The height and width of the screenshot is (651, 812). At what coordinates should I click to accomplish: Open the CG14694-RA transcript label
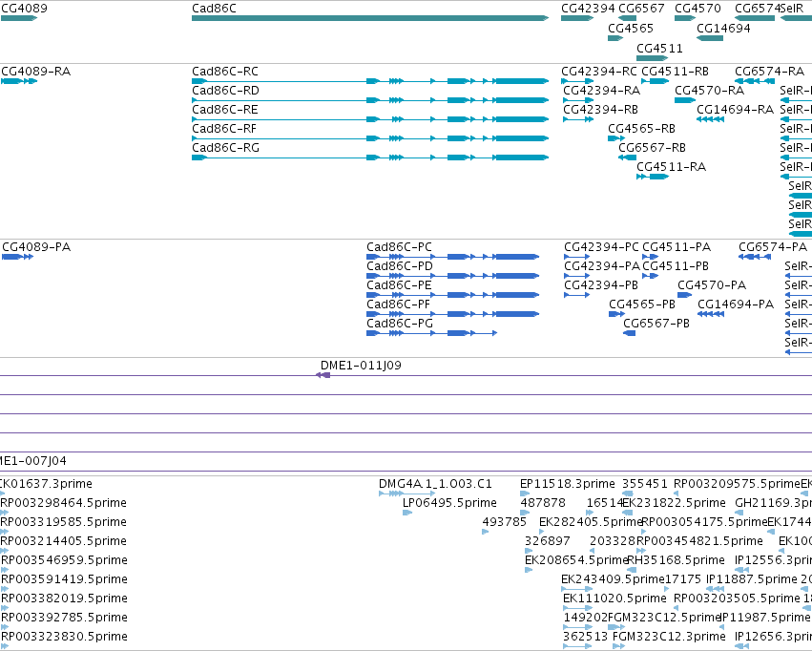[735, 110]
